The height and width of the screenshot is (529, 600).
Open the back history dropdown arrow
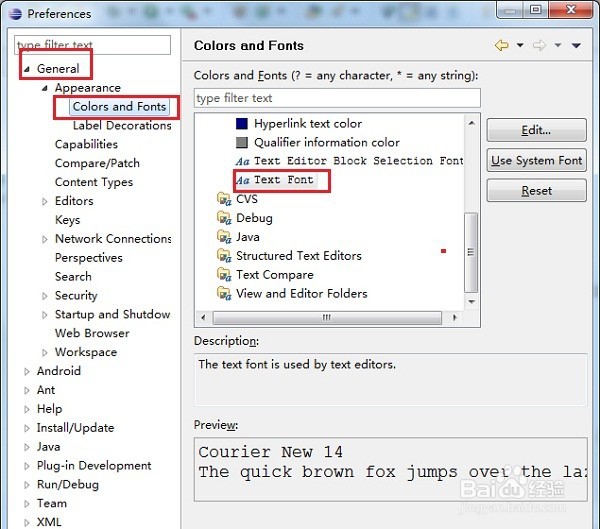tap(520, 45)
